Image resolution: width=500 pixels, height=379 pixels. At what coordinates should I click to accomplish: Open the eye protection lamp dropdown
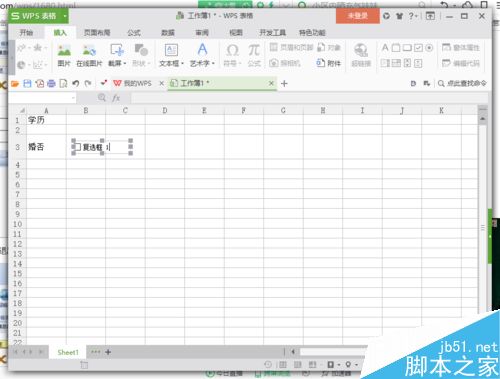click(x=356, y=365)
